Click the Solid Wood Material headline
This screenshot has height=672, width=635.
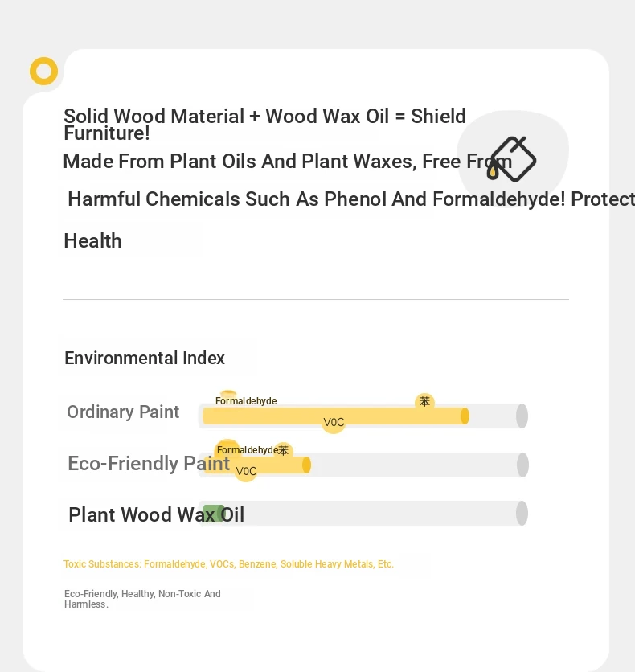(264, 125)
